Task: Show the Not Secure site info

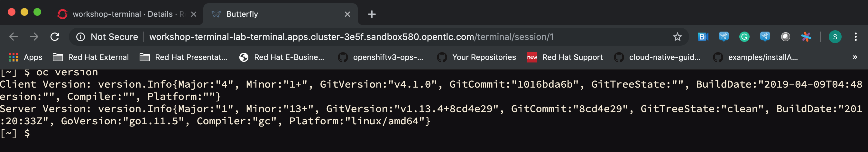Action: pos(107,37)
